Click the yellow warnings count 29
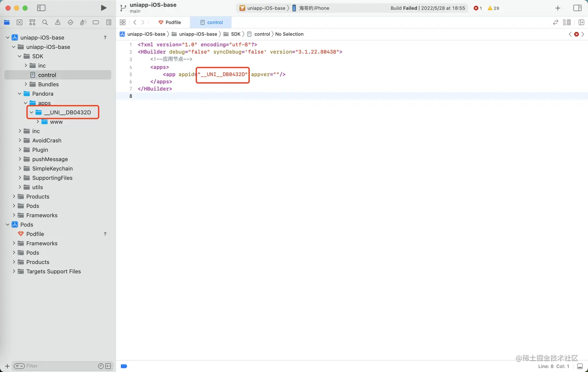This screenshot has height=372, width=588. pyautogui.click(x=493, y=8)
